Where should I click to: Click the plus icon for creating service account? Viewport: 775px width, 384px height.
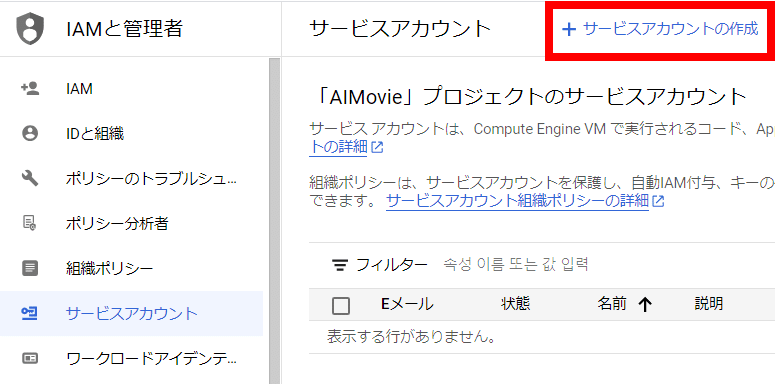coord(569,30)
